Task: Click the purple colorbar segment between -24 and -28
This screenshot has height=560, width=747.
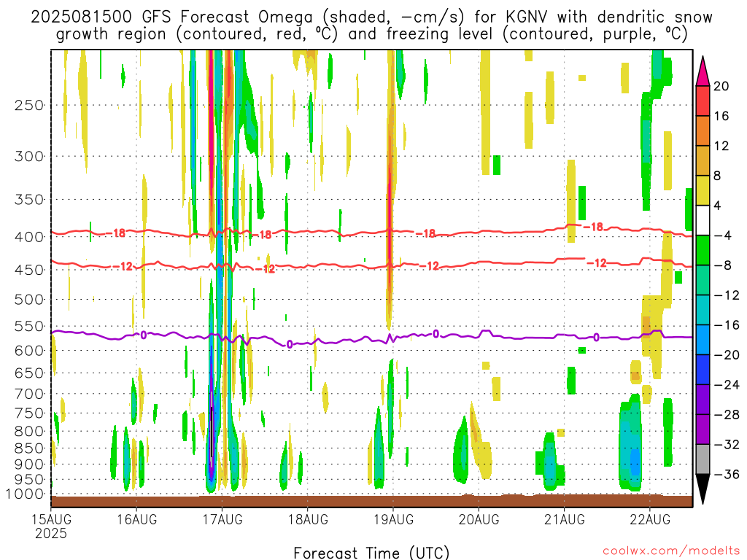Action: 703,400
